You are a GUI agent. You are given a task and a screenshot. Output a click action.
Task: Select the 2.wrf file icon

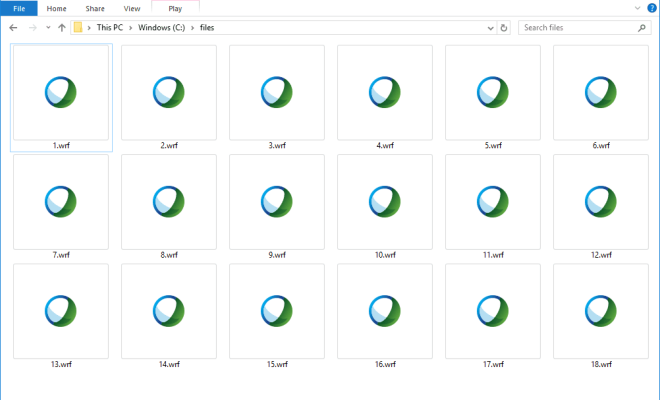click(169, 93)
